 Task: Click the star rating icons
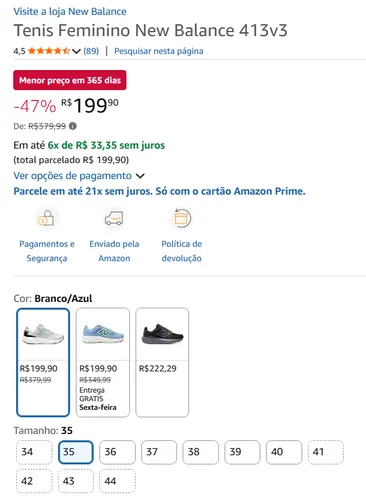(x=49, y=51)
